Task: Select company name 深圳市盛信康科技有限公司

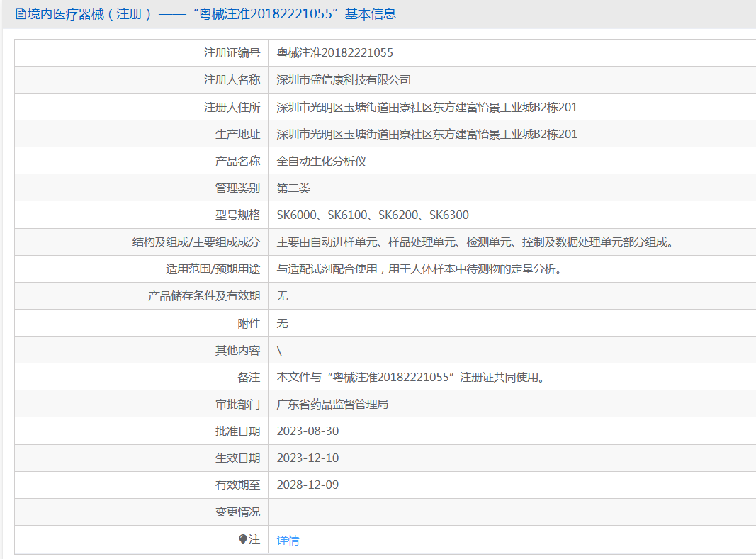Action: (x=344, y=79)
